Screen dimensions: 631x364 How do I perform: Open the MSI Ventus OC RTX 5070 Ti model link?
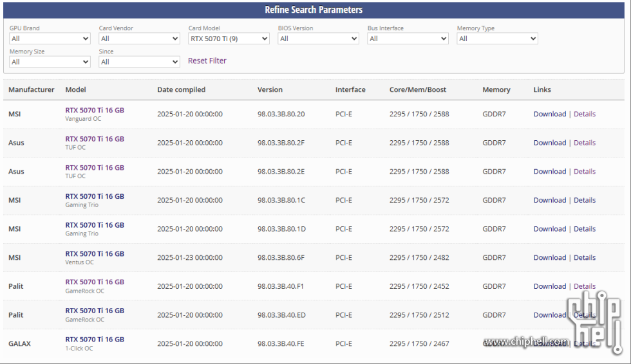tap(95, 254)
